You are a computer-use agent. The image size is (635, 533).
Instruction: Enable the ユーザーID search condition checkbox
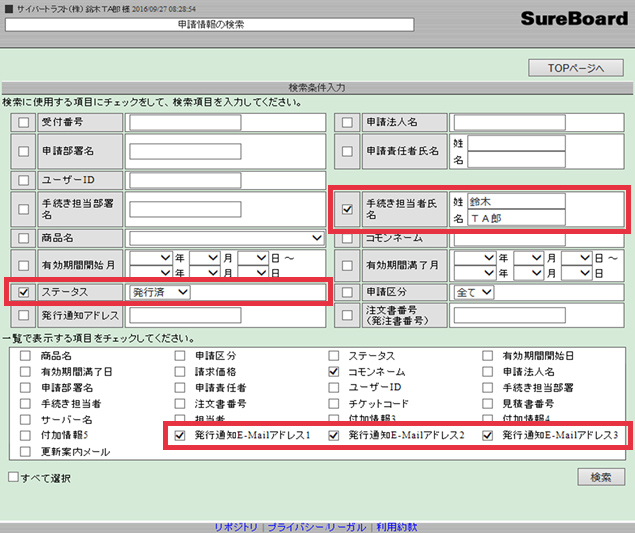tap(23, 180)
